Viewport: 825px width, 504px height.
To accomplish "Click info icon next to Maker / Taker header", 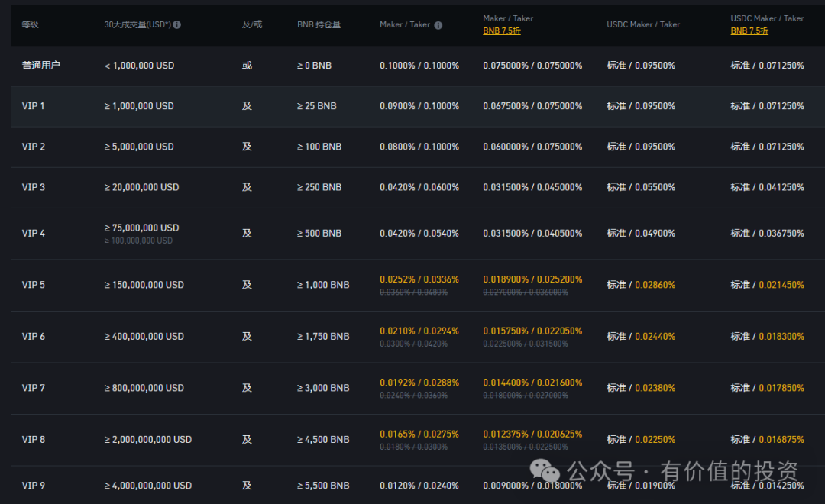I will click(438, 25).
